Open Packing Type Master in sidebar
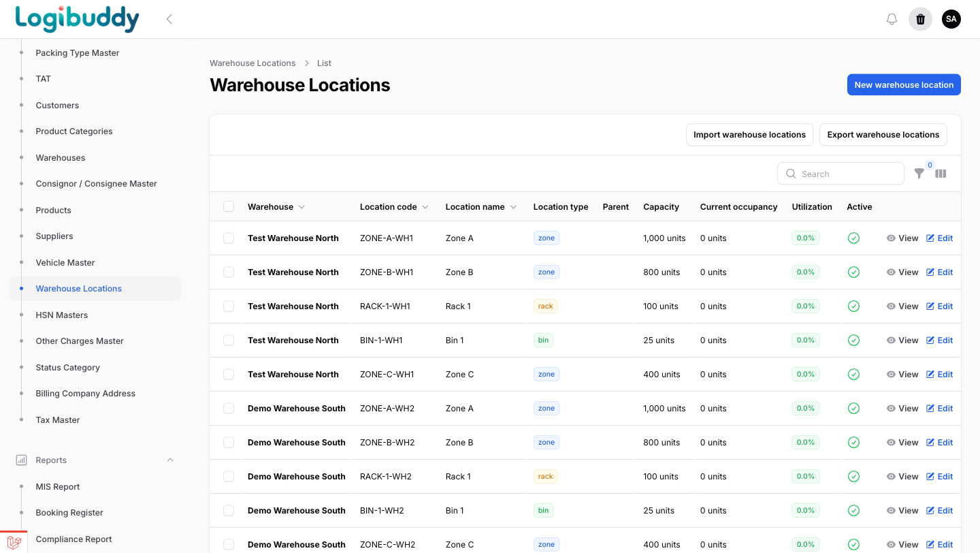980x553 pixels. [x=78, y=53]
